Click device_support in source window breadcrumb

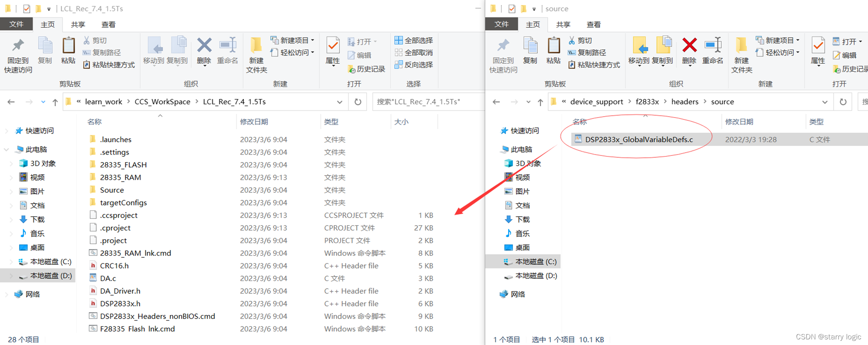[x=596, y=102]
